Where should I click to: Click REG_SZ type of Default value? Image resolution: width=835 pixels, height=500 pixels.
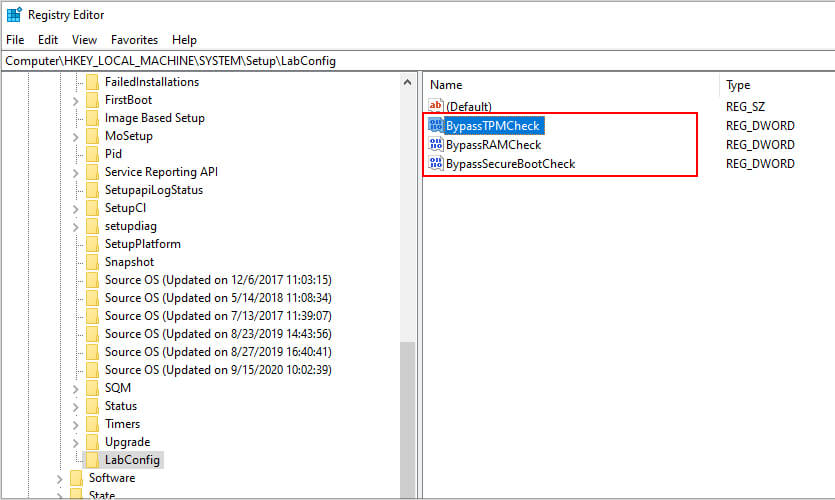point(745,106)
